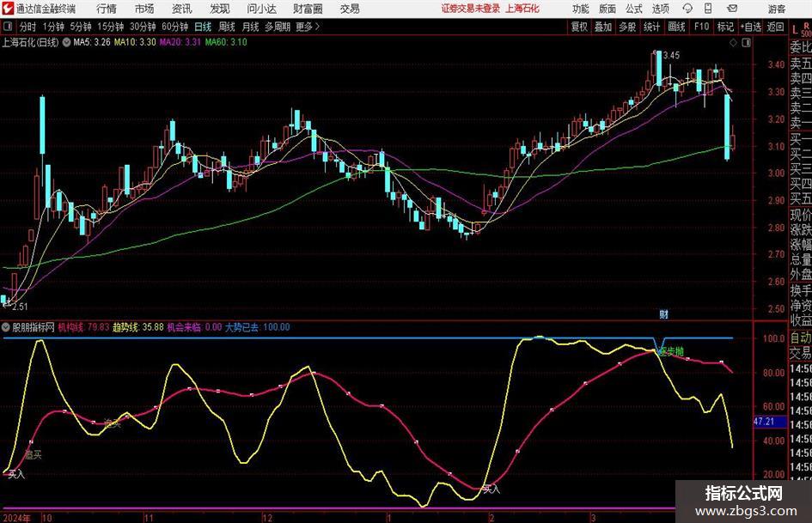Click the 画线 drawing button

point(676,27)
